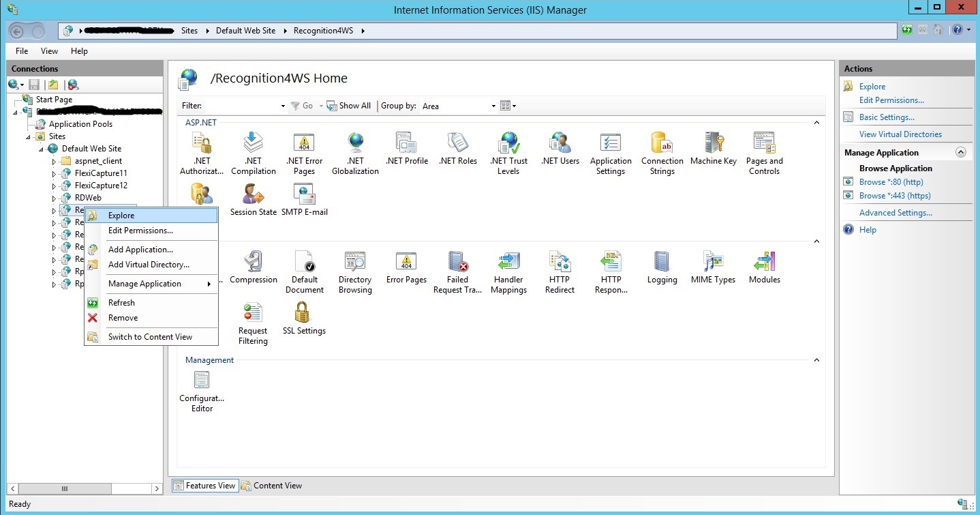Open the Logging feature icon

[x=662, y=267]
